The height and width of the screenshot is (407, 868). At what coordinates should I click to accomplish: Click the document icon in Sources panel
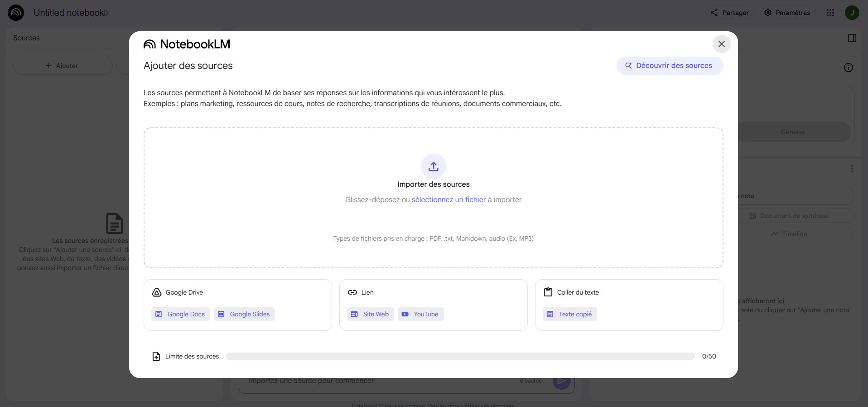(x=114, y=223)
